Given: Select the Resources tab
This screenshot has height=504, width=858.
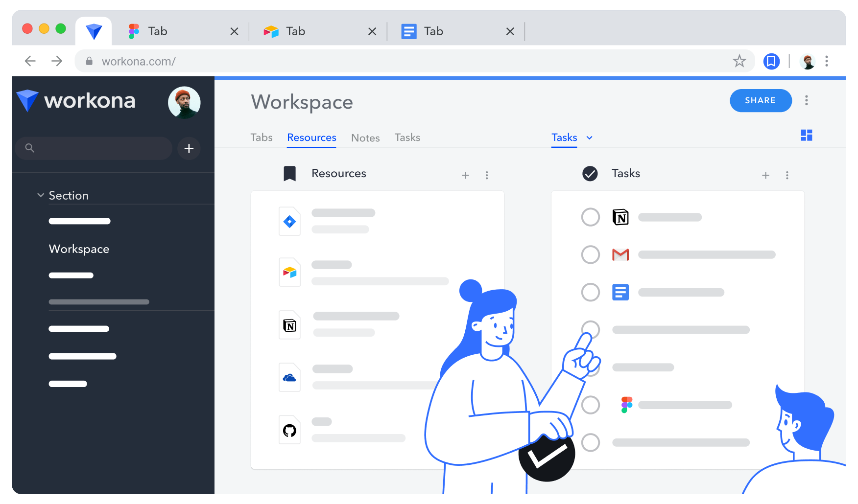Looking at the screenshot, I should [x=311, y=137].
